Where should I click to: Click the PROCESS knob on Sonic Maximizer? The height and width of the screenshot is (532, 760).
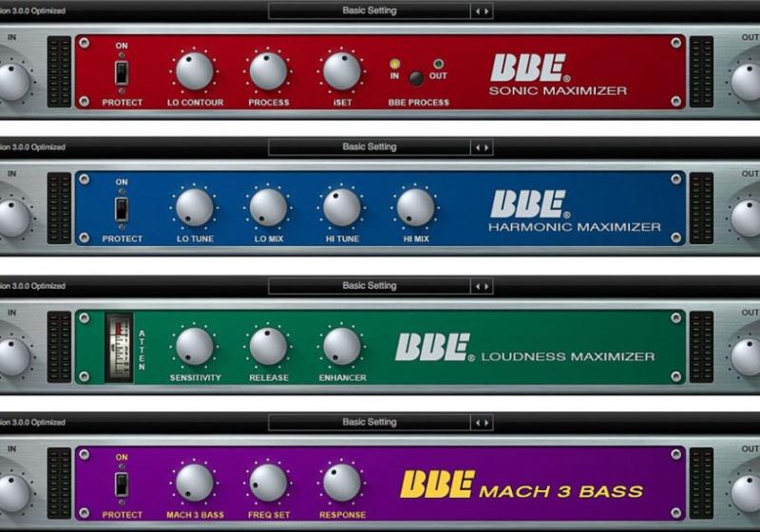point(268,71)
